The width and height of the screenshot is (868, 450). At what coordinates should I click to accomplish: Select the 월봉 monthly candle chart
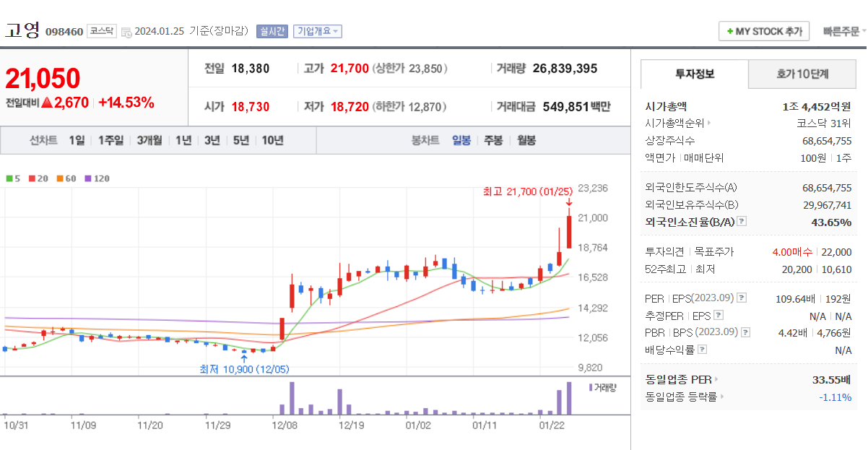click(526, 140)
